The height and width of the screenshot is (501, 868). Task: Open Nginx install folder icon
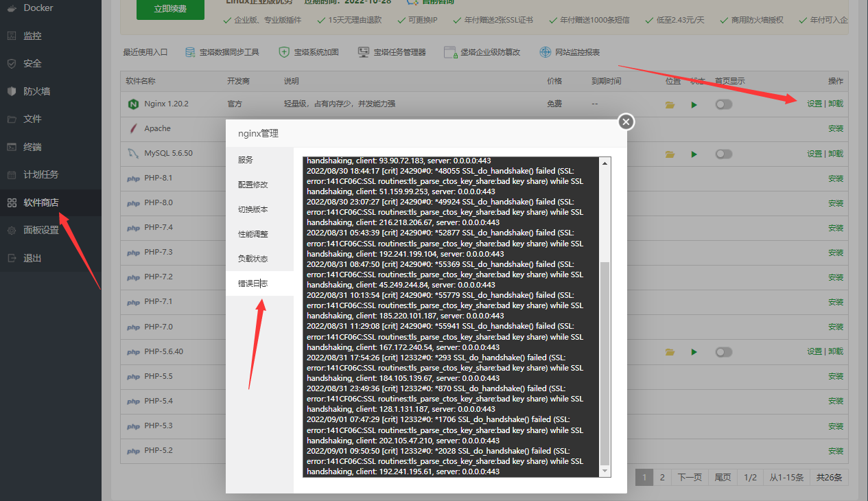click(670, 104)
